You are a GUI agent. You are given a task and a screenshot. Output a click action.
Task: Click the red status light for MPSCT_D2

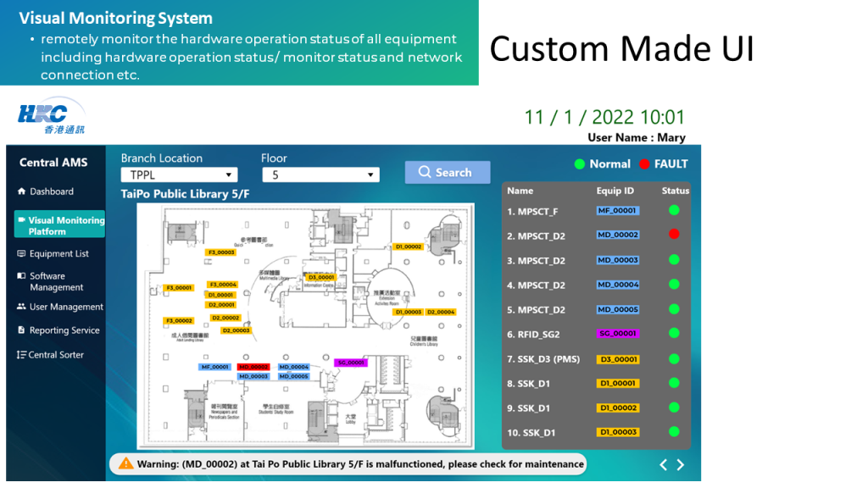(674, 236)
